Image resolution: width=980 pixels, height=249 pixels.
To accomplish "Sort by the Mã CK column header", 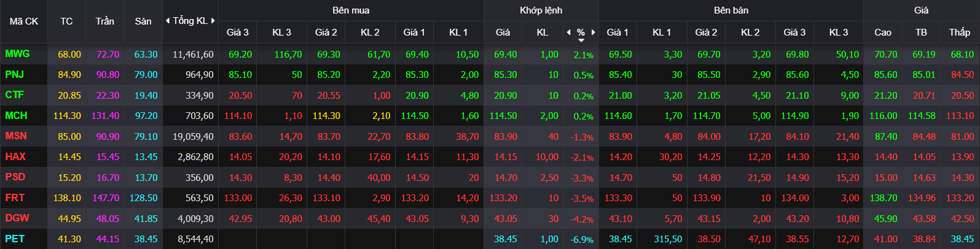I will pyautogui.click(x=24, y=21).
